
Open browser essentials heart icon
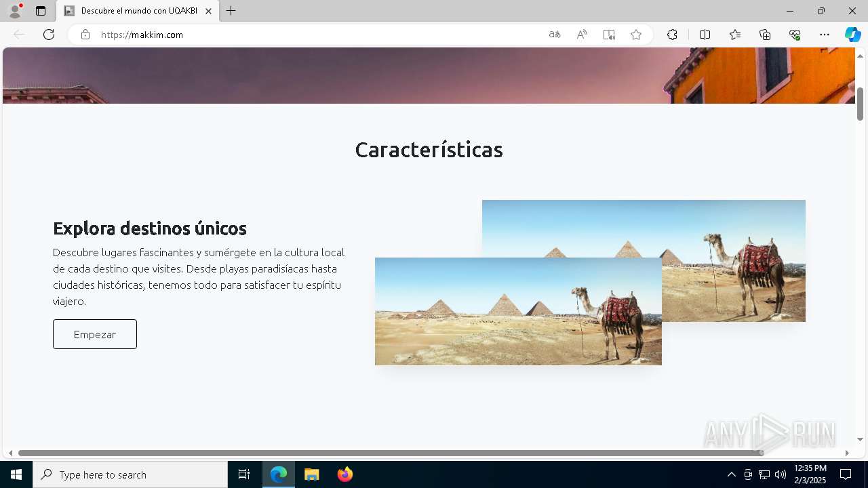coord(795,35)
